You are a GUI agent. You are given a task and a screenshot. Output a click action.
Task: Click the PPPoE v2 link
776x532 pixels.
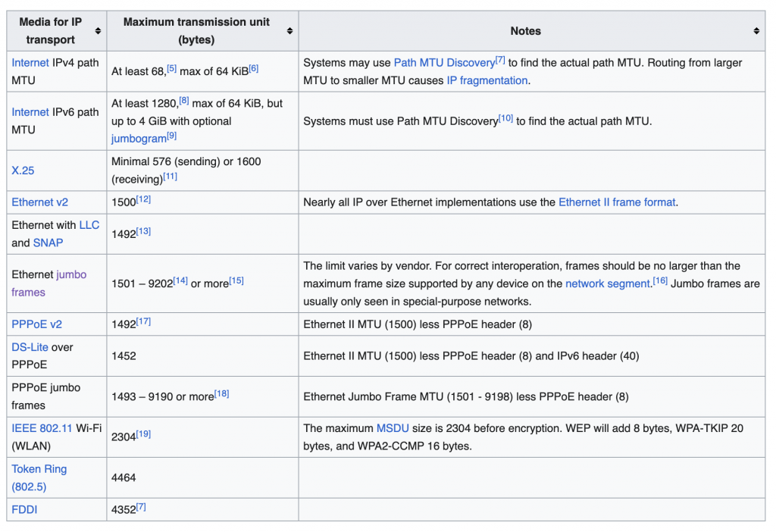coord(36,324)
